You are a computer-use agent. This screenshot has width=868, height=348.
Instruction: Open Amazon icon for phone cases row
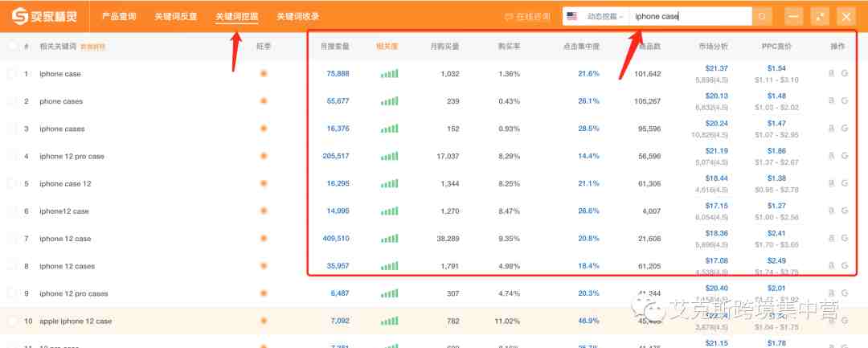click(831, 101)
